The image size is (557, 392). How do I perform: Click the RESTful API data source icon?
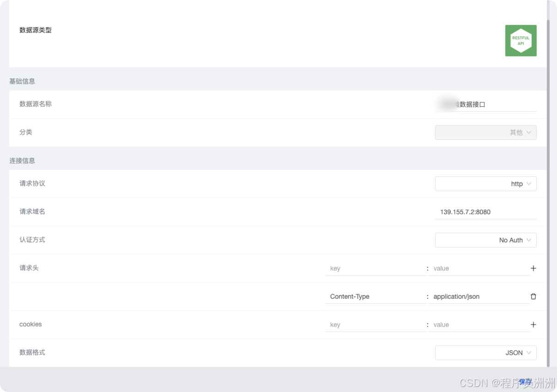click(521, 41)
